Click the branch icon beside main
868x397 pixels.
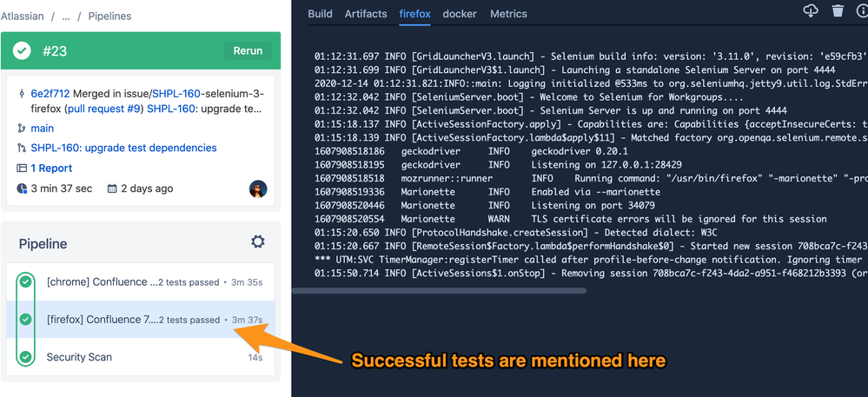coord(22,129)
